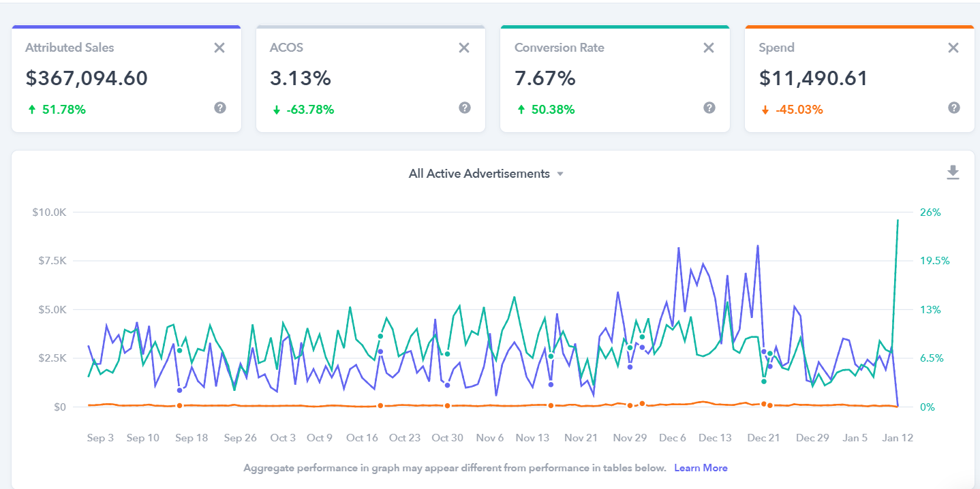Viewport: 980px width, 489px height.
Task: Click the dropdown arrow beside All Active Advertisements
Action: tap(560, 174)
